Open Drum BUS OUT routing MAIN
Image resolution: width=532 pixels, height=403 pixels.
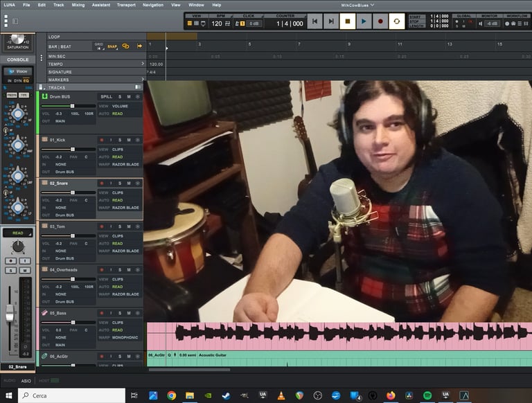(60, 121)
